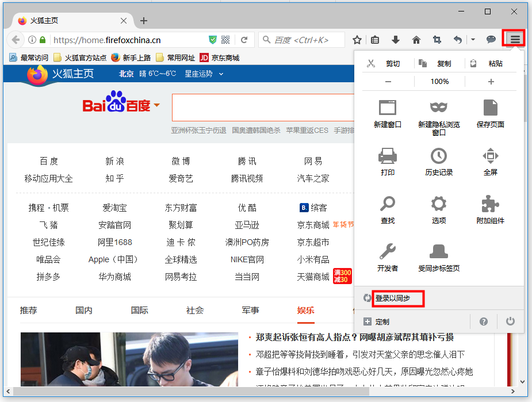Open the bookmarks list icon

point(375,40)
